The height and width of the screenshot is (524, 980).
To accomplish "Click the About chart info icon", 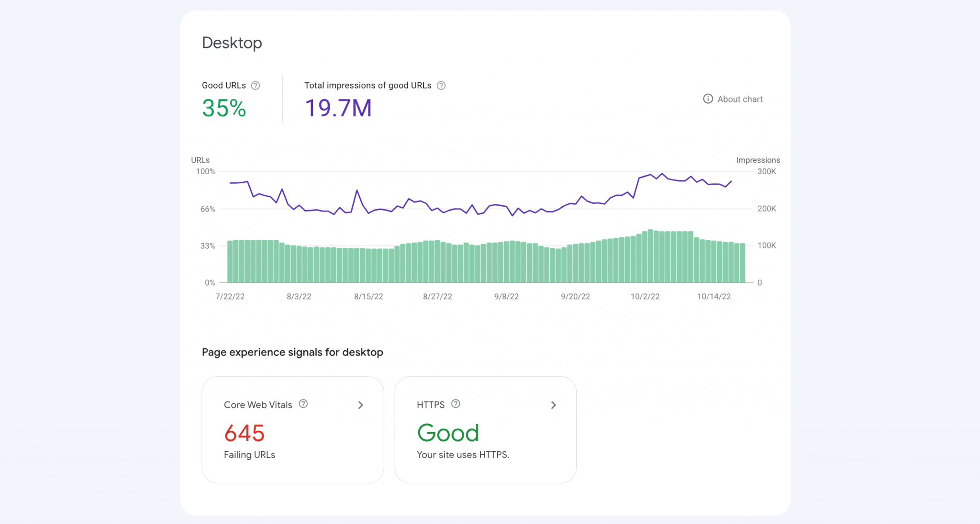I will pyautogui.click(x=707, y=99).
